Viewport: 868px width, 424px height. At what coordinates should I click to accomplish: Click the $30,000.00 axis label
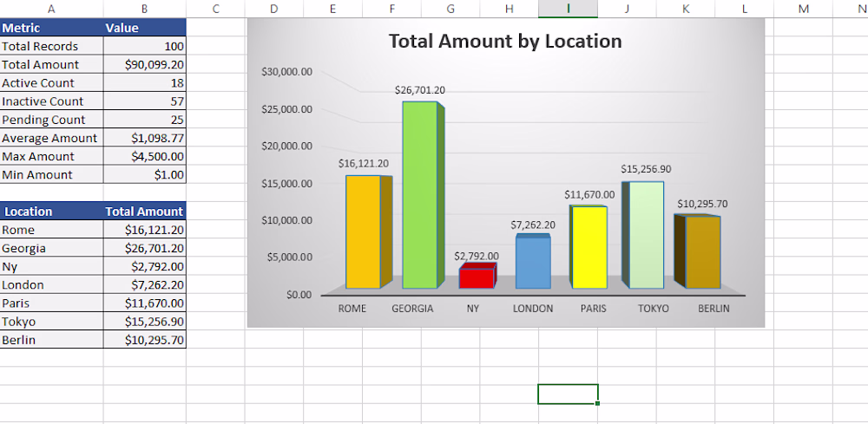pos(286,72)
